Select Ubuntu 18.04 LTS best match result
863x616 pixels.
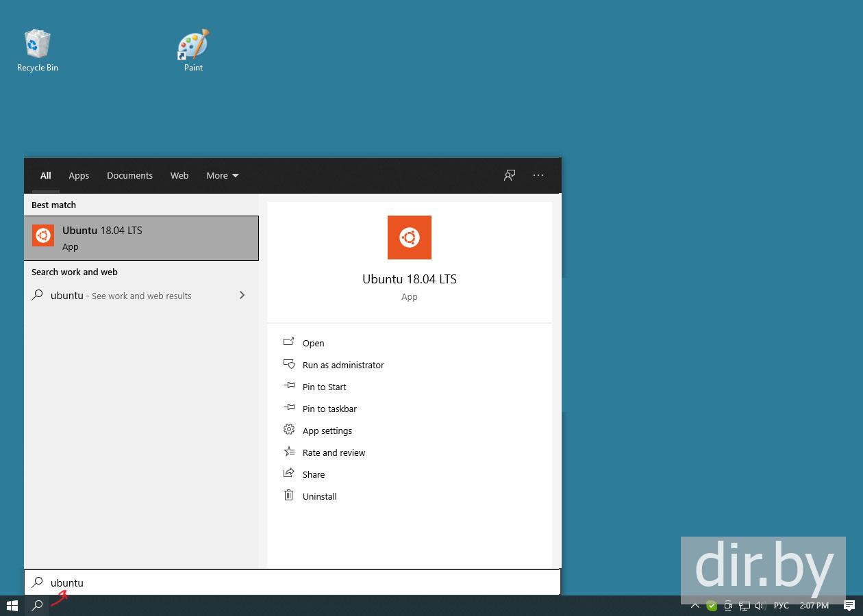[x=141, y=238]
